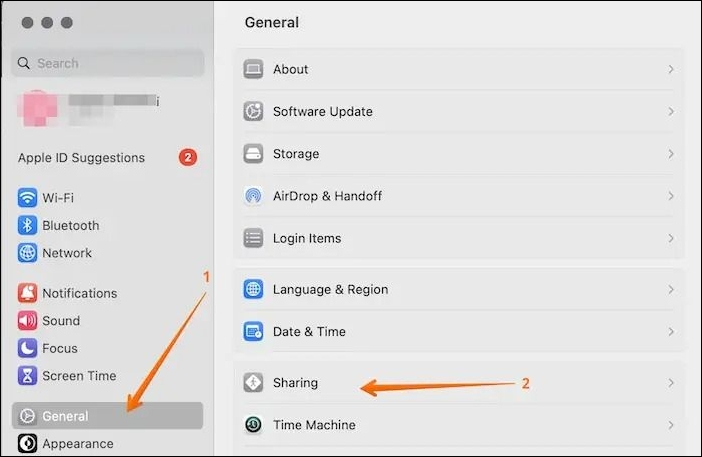The image size is (702, 457).
Task: Click the AirDrop & Handoff icon
Action: (x=254, y=196)
